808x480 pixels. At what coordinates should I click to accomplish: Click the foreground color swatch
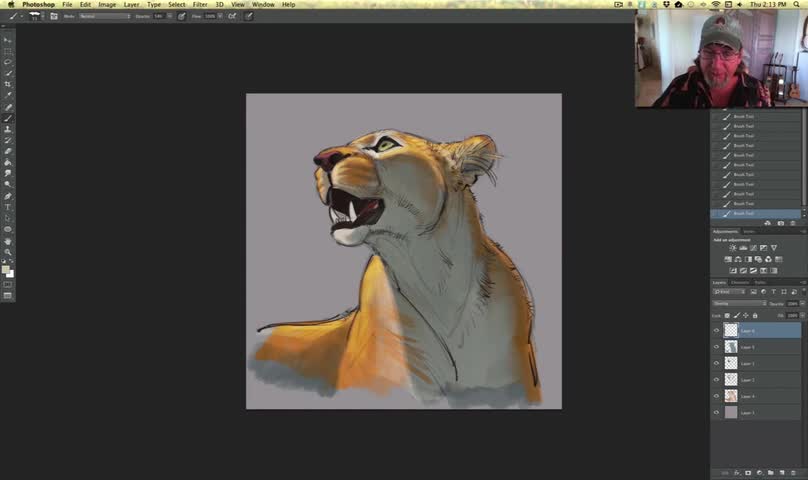click(x=6, y=270)
